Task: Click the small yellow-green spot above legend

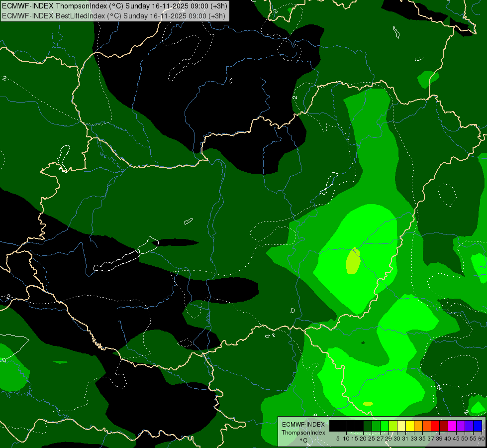Action: 368,404
